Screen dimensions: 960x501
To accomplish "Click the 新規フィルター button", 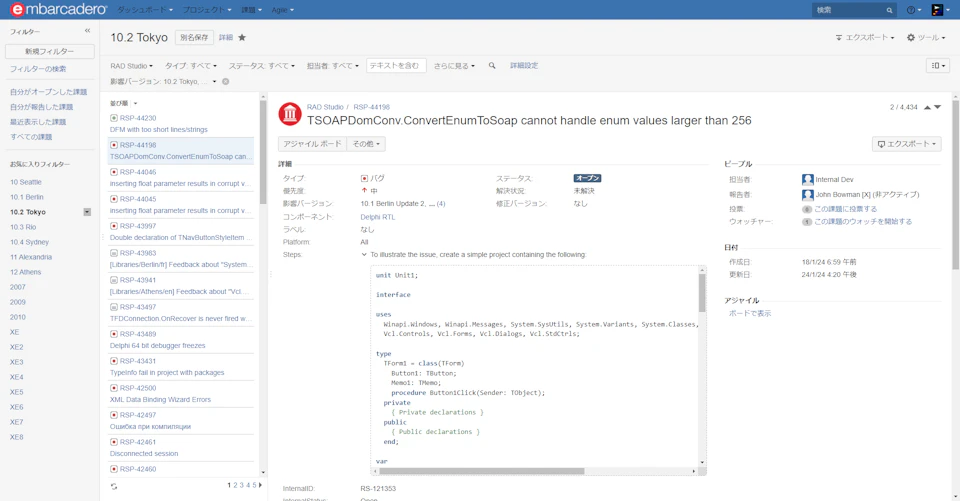I will (50, 51).
